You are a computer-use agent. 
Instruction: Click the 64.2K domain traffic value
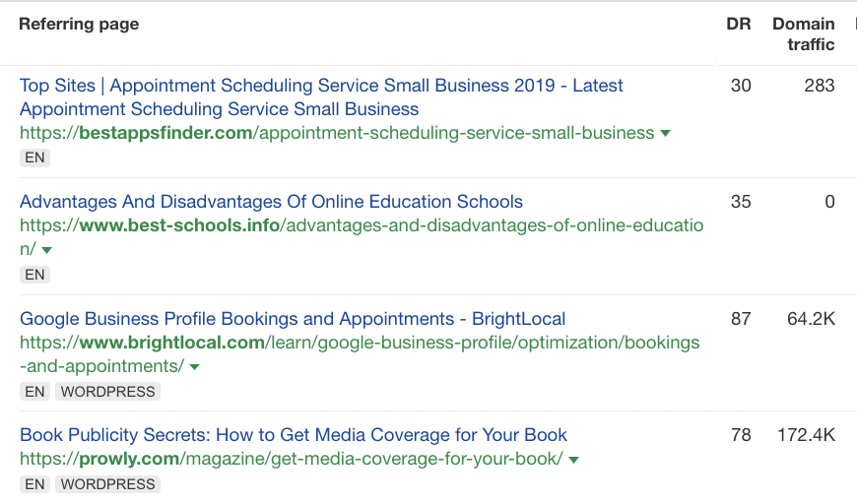pos(811,319)
